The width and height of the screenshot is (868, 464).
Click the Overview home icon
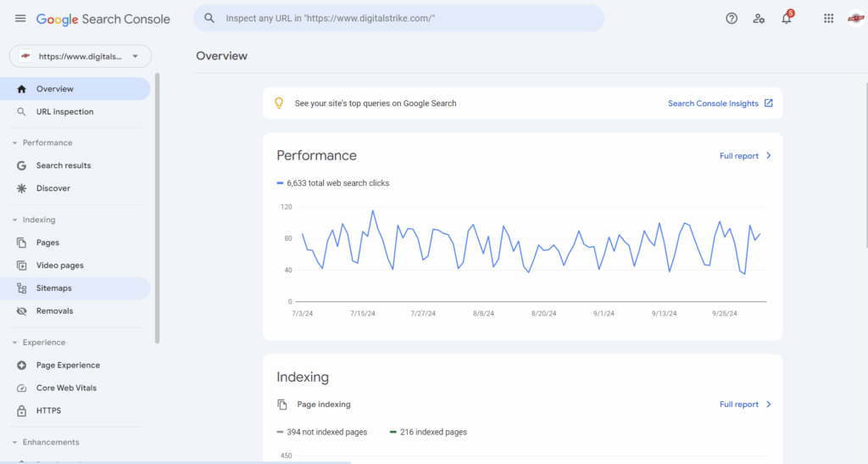click(21, 88)
